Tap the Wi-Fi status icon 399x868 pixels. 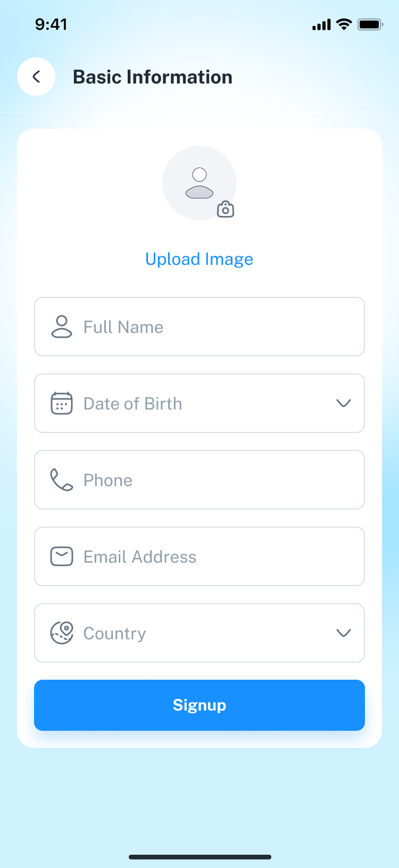point(344,24)
